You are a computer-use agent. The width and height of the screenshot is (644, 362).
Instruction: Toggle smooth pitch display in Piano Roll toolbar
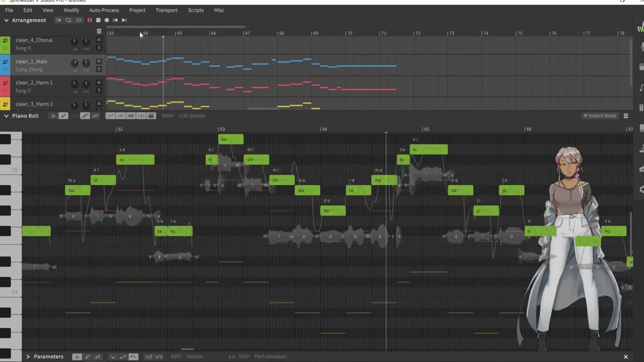tap(110, 116)
